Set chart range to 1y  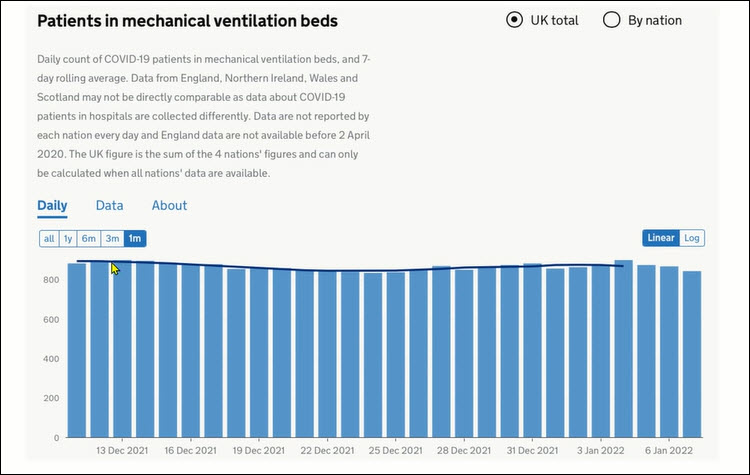(x=68, y=238)
